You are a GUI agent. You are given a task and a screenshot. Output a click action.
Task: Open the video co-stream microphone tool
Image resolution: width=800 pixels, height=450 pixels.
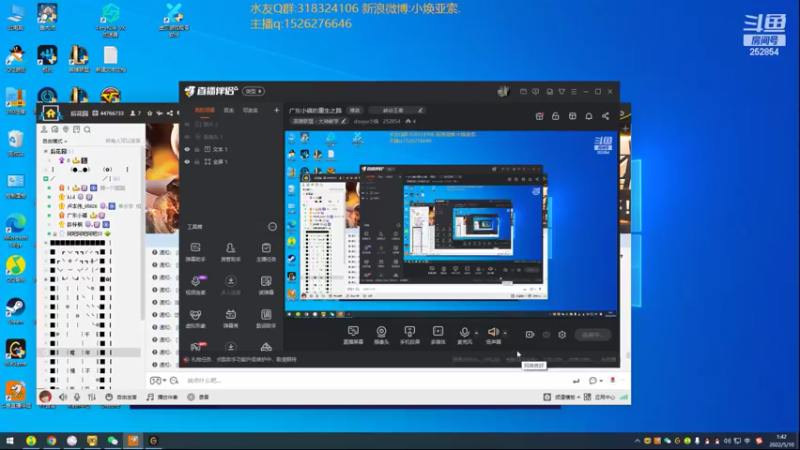tap(195, 285)
